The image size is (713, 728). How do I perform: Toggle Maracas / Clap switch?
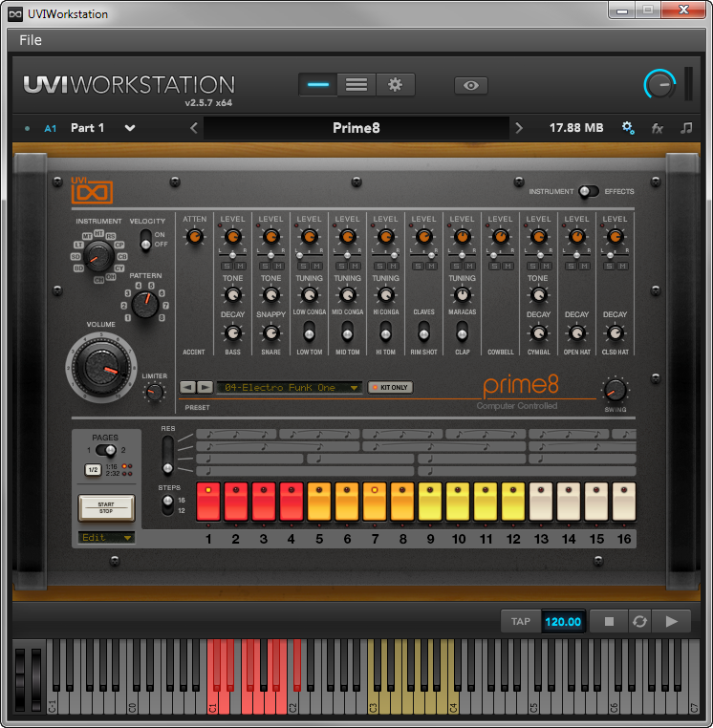pyautogui.click(x=462, y=332)
